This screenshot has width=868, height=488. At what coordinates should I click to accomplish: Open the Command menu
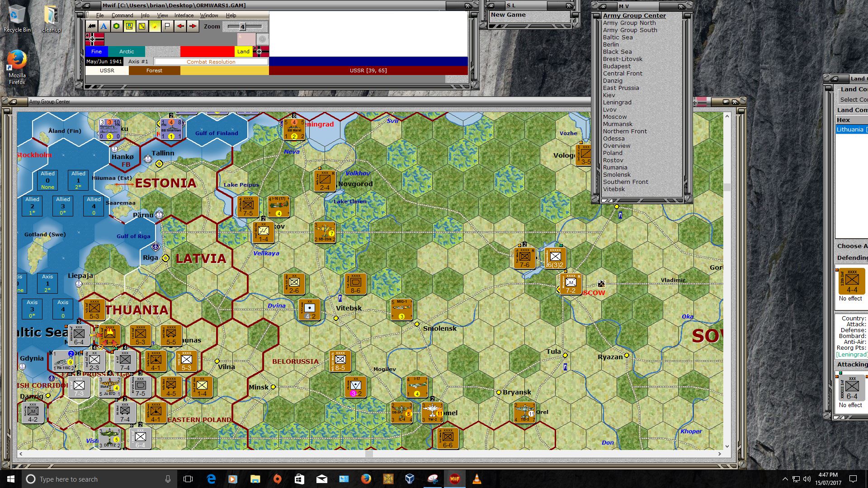click(x=122, y=15)
